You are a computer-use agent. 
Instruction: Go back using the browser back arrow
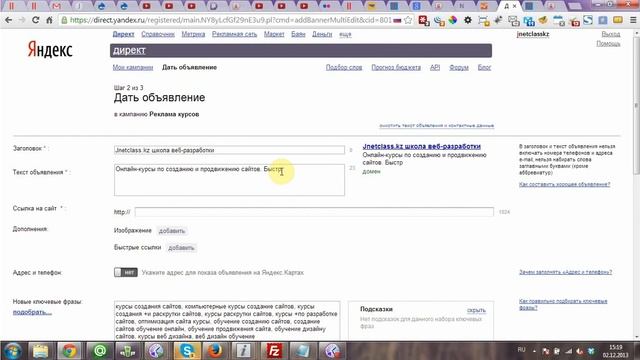(8, 20)
